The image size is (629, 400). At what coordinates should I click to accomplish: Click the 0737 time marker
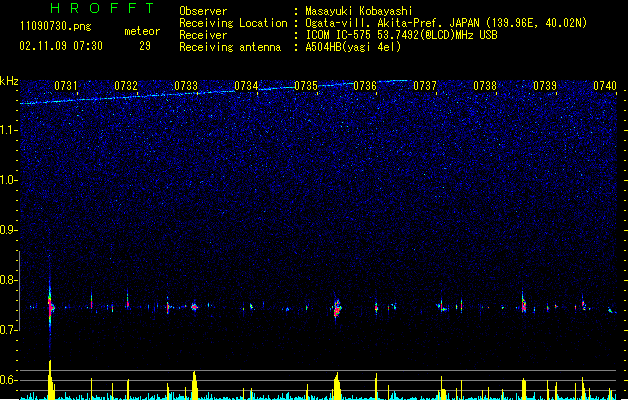(x=425, y=86)
